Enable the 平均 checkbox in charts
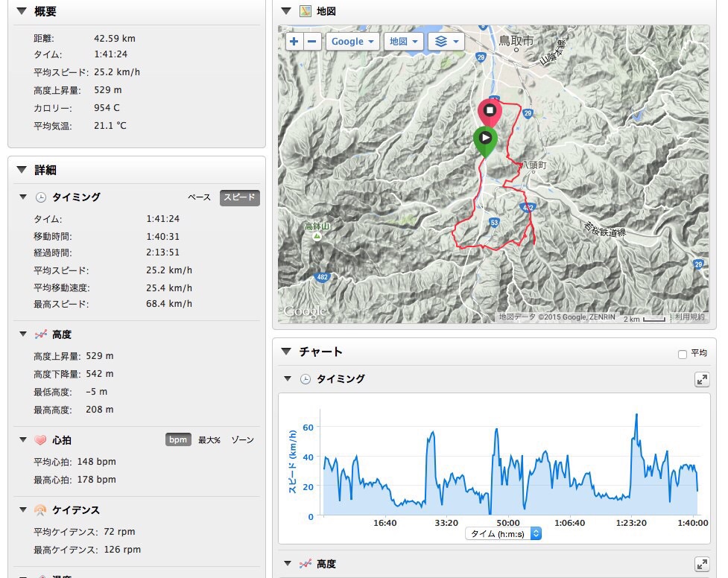 pyautogui.click(x=683, y=355)
